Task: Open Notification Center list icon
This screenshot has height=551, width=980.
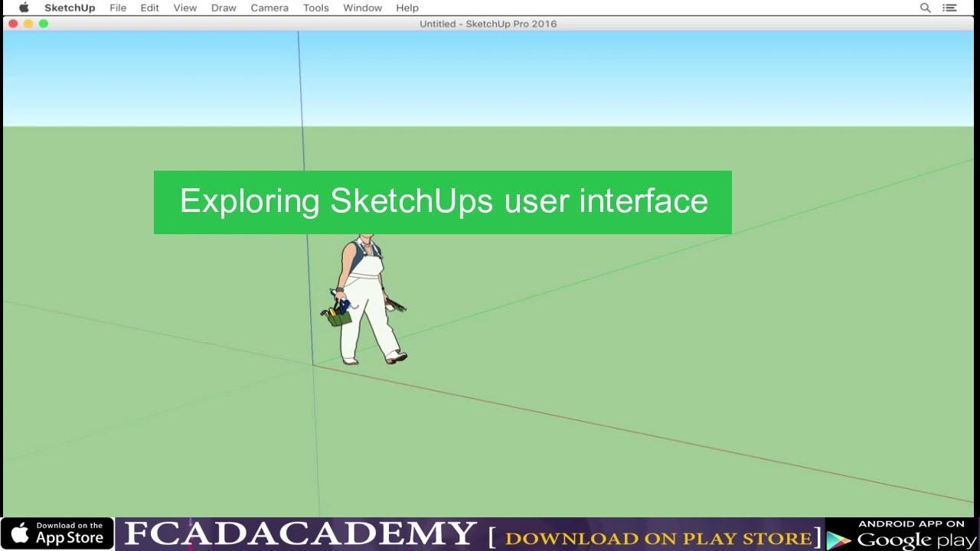Action: coord(950,8)
